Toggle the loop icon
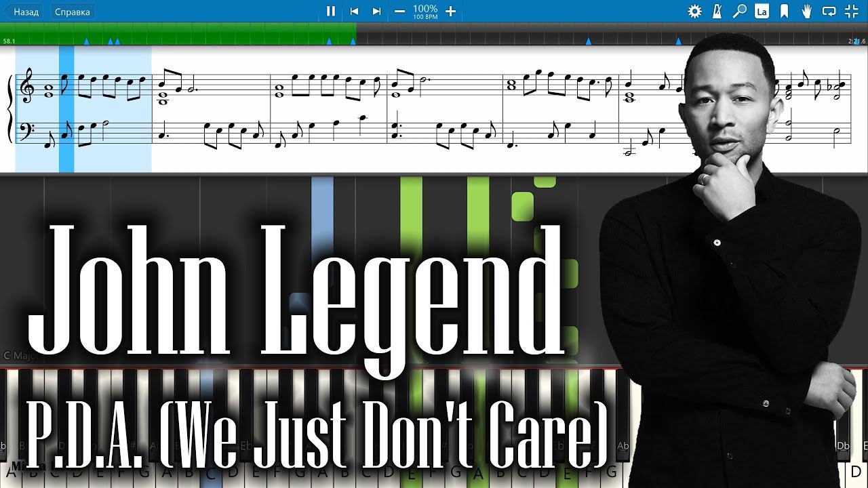 tap(829, 11)
